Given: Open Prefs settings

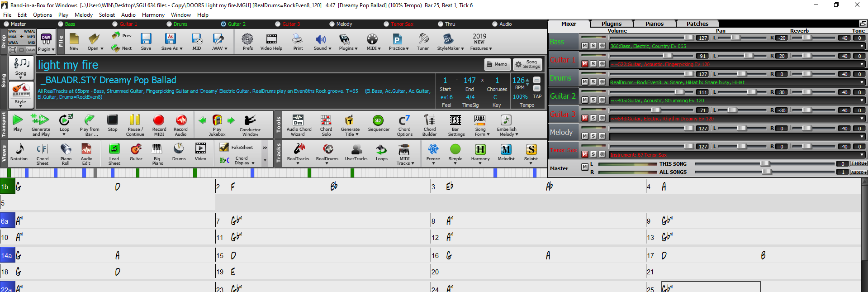Looking at the screenshot, I should tap(247, 42).
